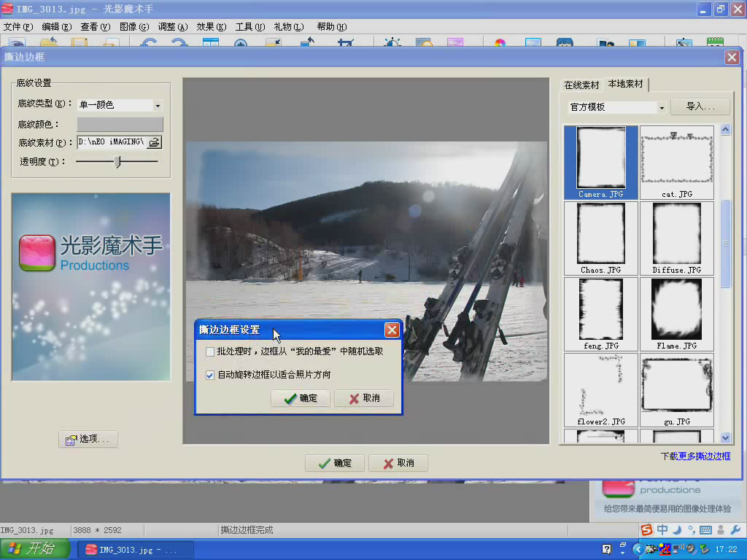Select the cat.JPG border template

coord(676,163)
